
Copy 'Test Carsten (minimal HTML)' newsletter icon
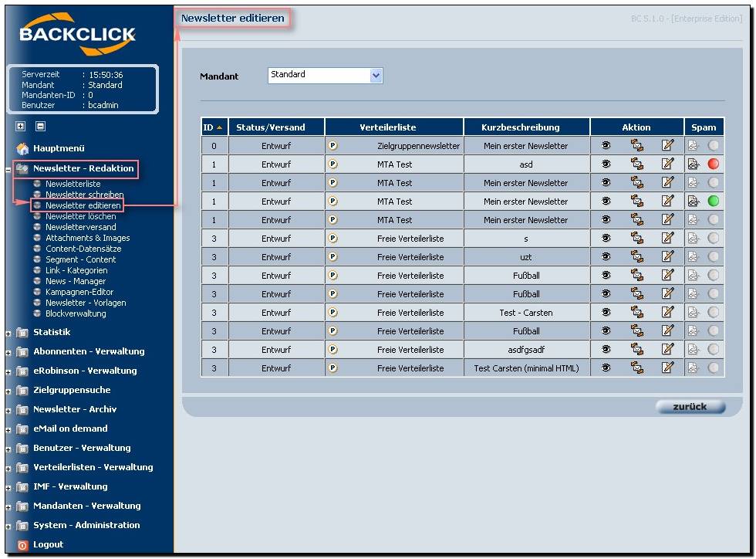pyautogui.click(x=637, y=368)
